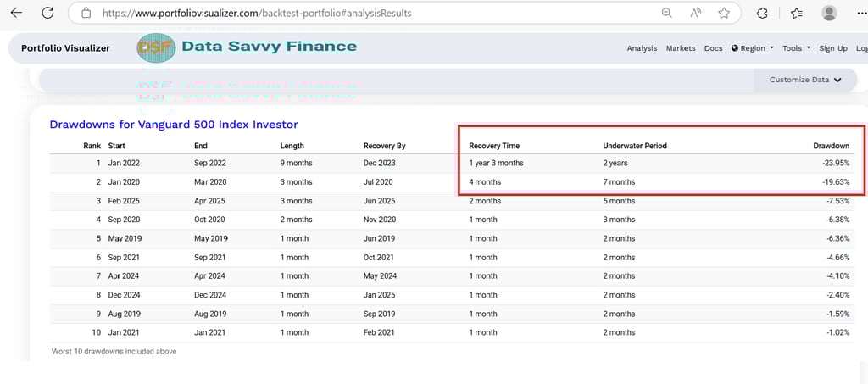868x384 pixels.
Task: Reload the page with refresh icon
Action: [47, 13]
